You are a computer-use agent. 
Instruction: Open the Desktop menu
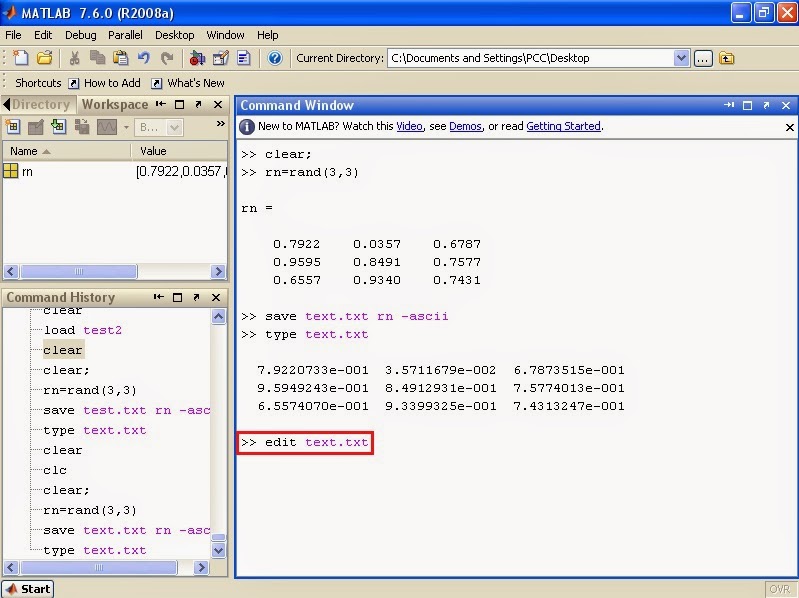pyautogui.click(x=174, y=35)
